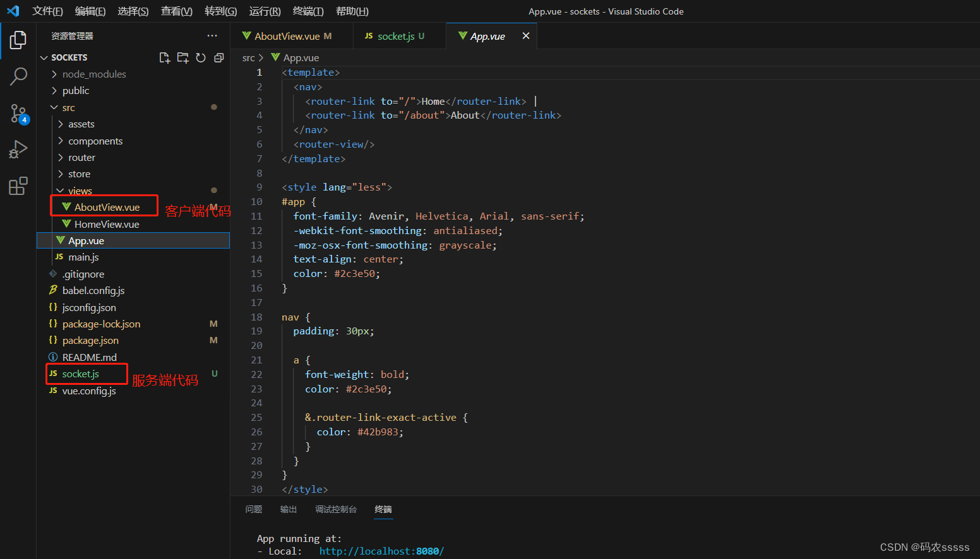The width and height of the screenshot is (980, 559).
Task: Click the 资源管理器 panel title
Action: pyautogui.click(x=73, y=36)
